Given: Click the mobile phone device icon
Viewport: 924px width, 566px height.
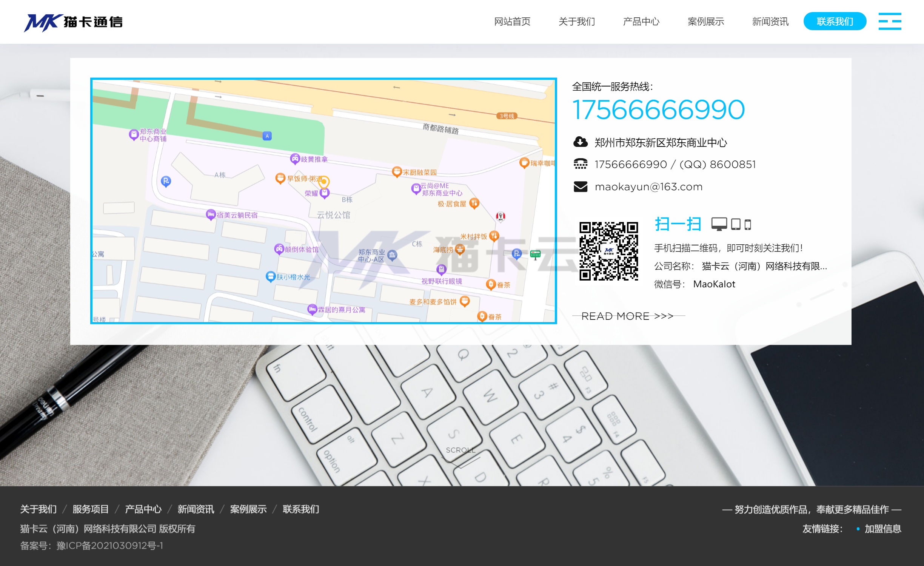Looking at the screenshot, I should [x=748, y=224].
